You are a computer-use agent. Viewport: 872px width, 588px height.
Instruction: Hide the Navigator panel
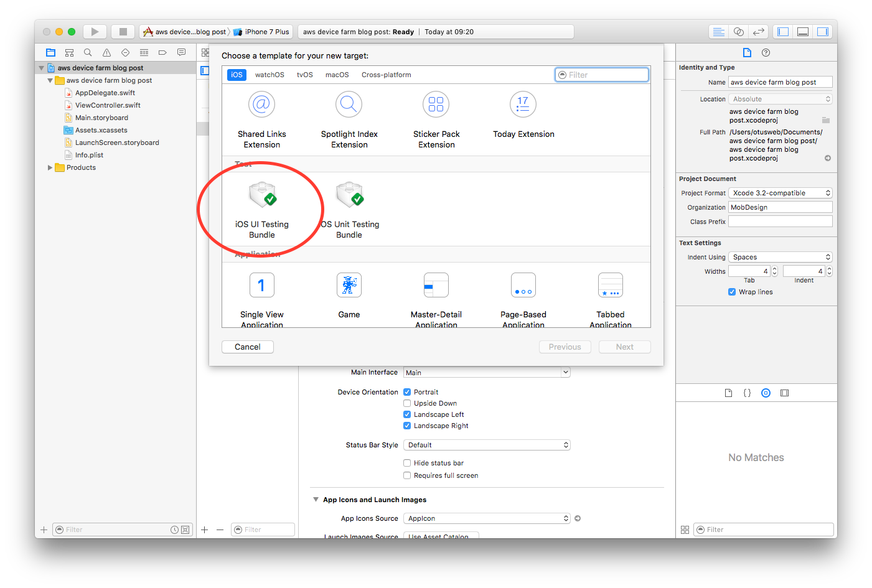pos(783,32)
